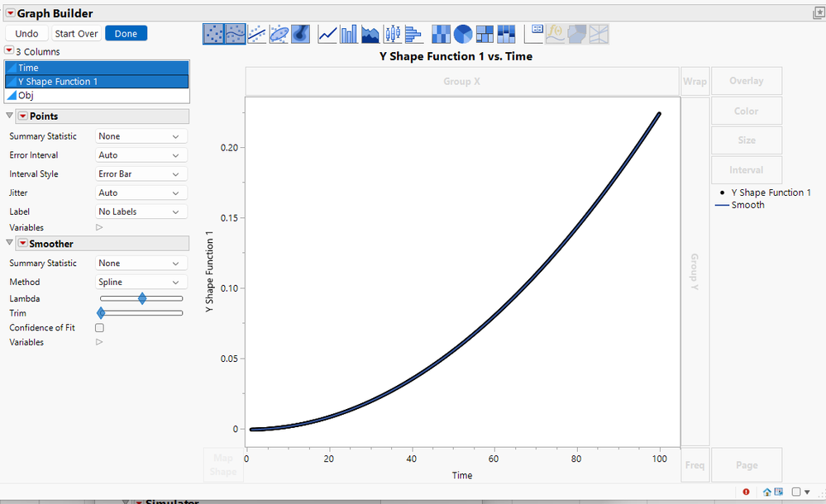Image resolution: width=826 pixels, height=504 pixels.
Task: Click the Size drop zone
Action: 747,140
